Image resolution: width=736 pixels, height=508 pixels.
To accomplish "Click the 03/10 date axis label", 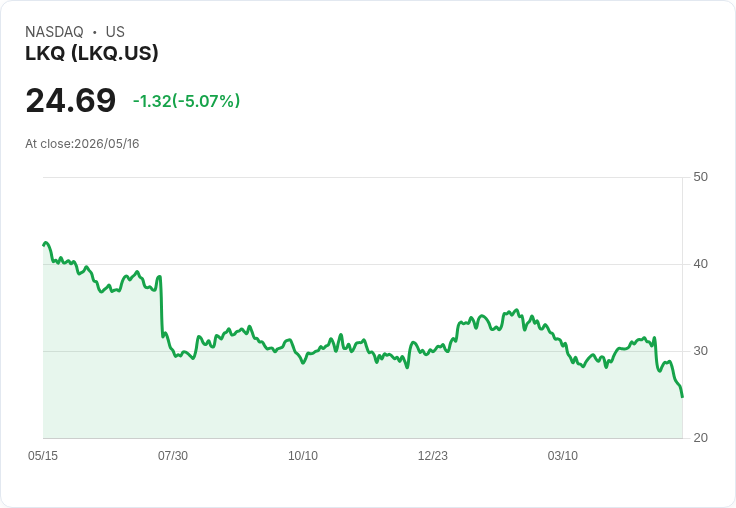I will tap(563, 455).
